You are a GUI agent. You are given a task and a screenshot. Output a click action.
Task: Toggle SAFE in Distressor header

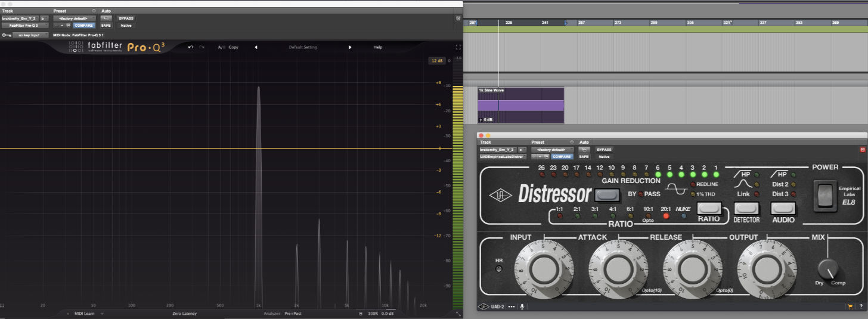(584, 156)
